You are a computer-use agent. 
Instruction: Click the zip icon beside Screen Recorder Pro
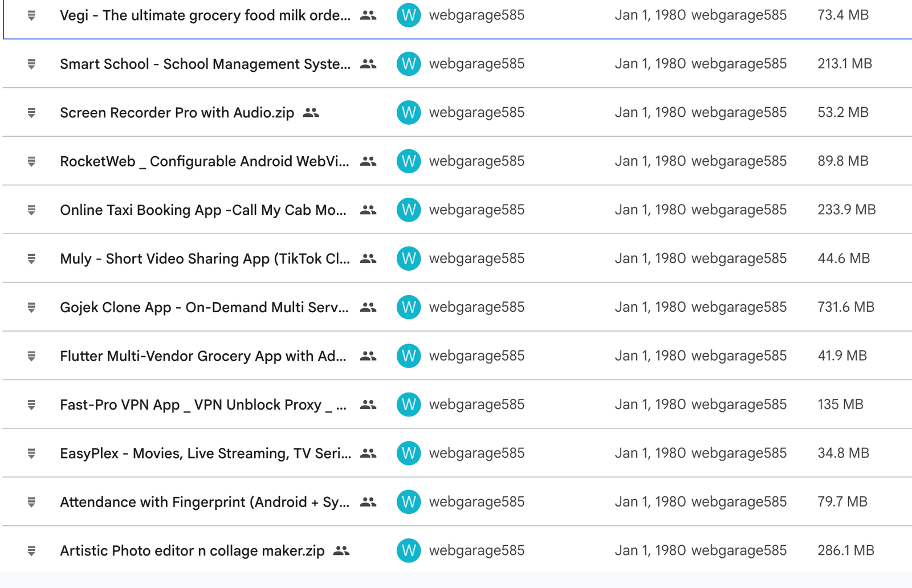point(31,113)
